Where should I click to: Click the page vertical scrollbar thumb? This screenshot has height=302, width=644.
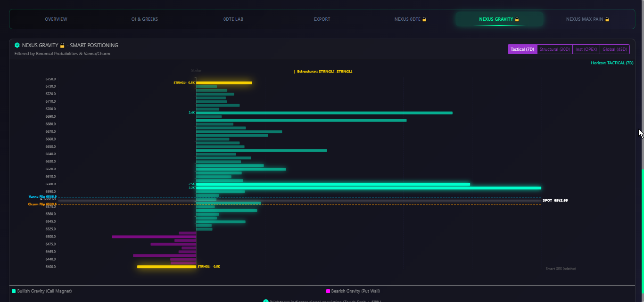tap(642, 236)
